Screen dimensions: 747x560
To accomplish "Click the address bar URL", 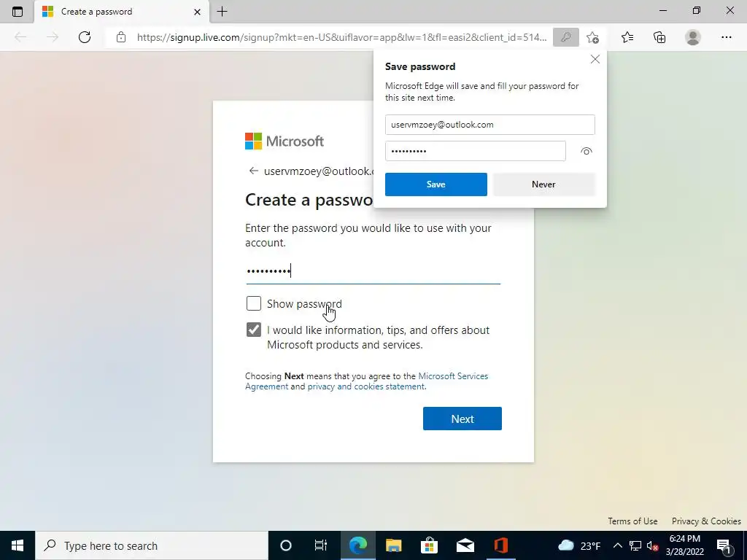I will [341, 37].
